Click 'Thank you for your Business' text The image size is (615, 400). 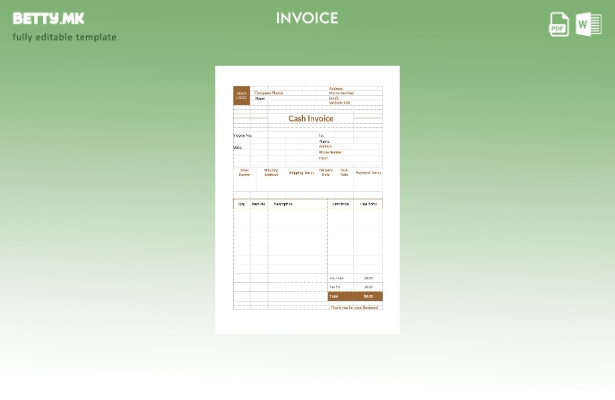pyautogui.click(x=354, y=307)
